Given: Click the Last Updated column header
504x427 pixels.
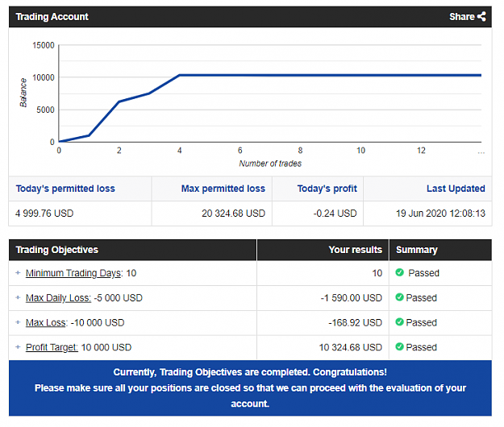Looking at the screenshot, I should click(x=456, y=189).
